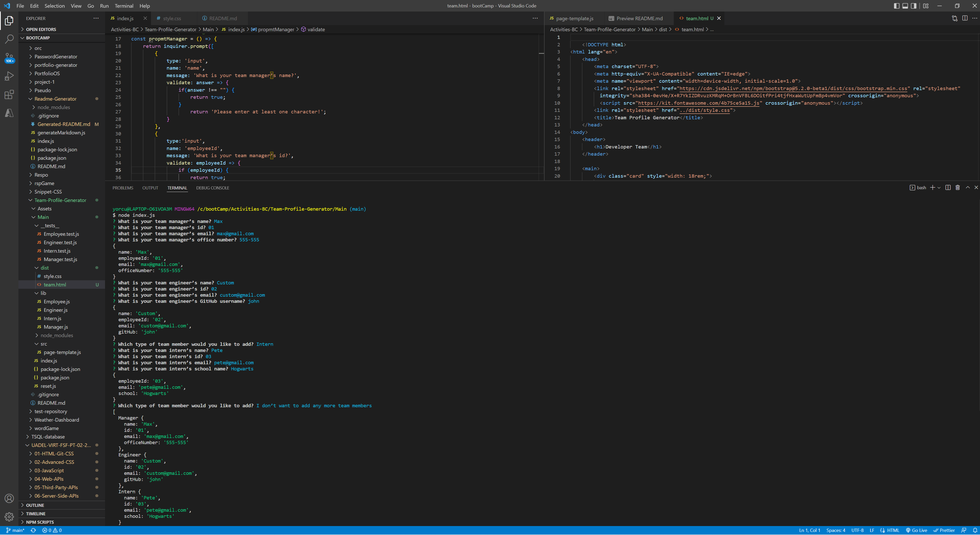The height and width of the screenshot is (535, 980).
Task: Open the Search view in the activity bar
Action: click(x=9, y=39)
